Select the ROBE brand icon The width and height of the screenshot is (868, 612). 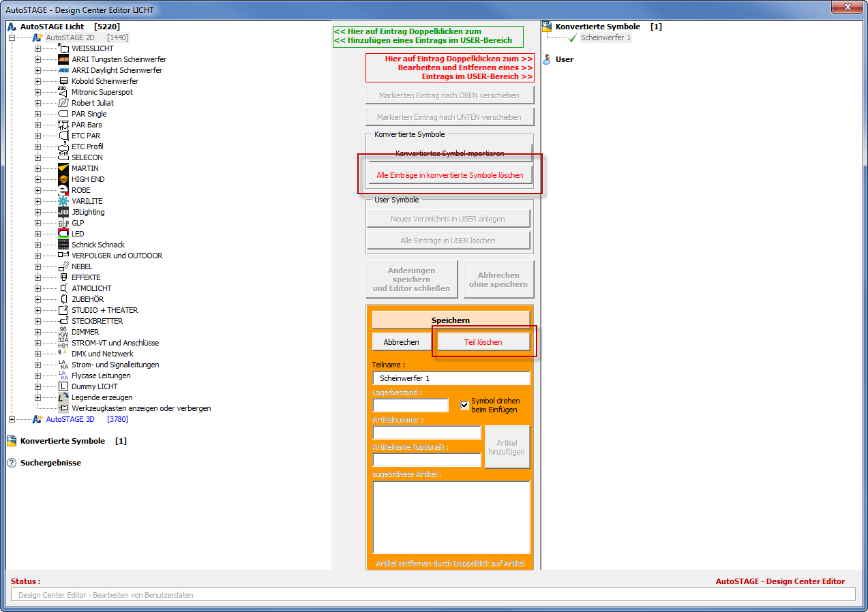[x=63, y=190]
